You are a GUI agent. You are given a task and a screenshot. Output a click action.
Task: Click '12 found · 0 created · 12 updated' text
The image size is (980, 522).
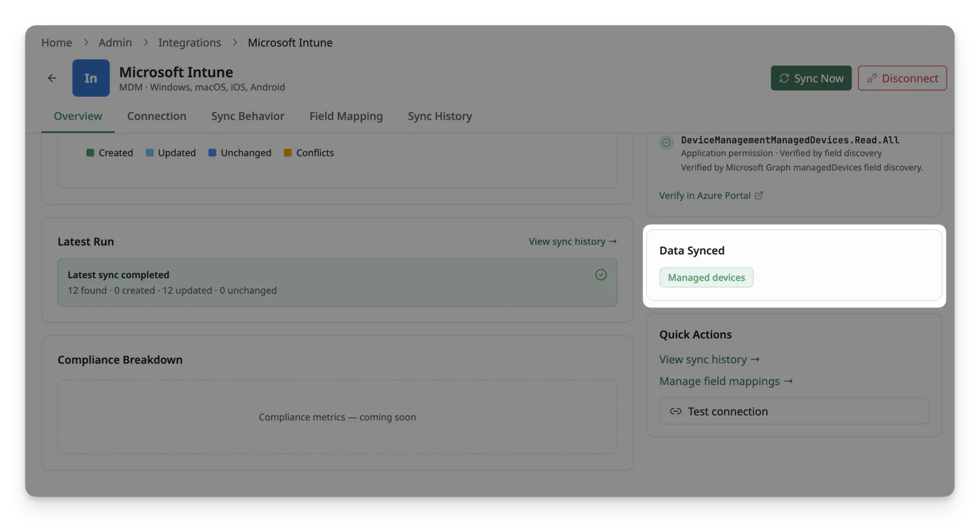pyautogui.click(x=140, y=290)
